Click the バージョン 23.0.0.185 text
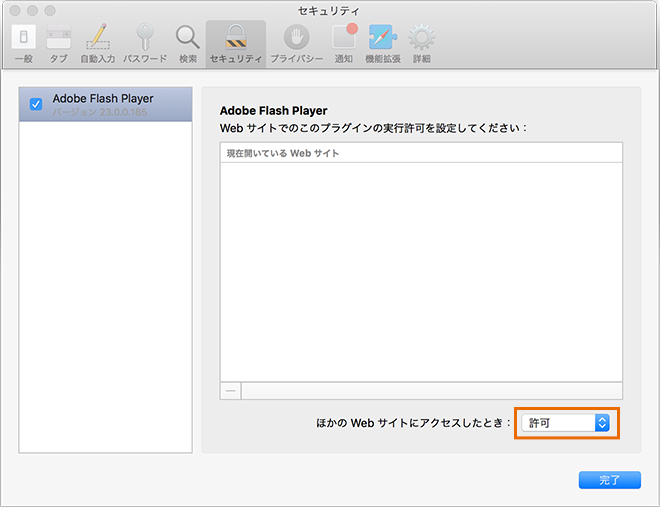 [x=100, y=112]
